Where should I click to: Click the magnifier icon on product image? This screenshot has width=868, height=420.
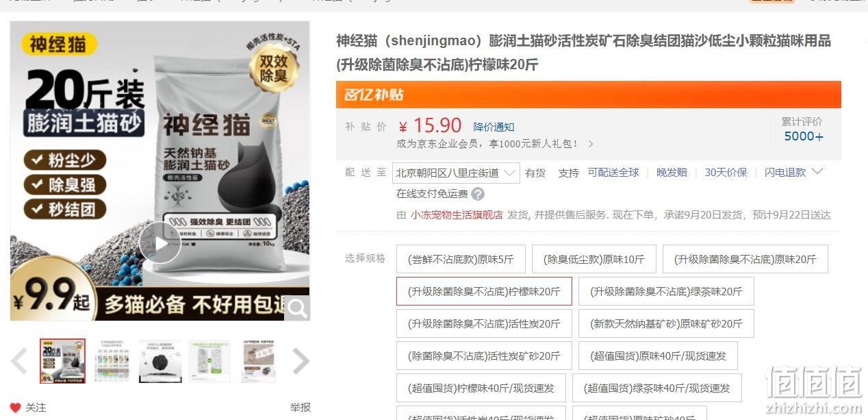click(x=297, y=308)
